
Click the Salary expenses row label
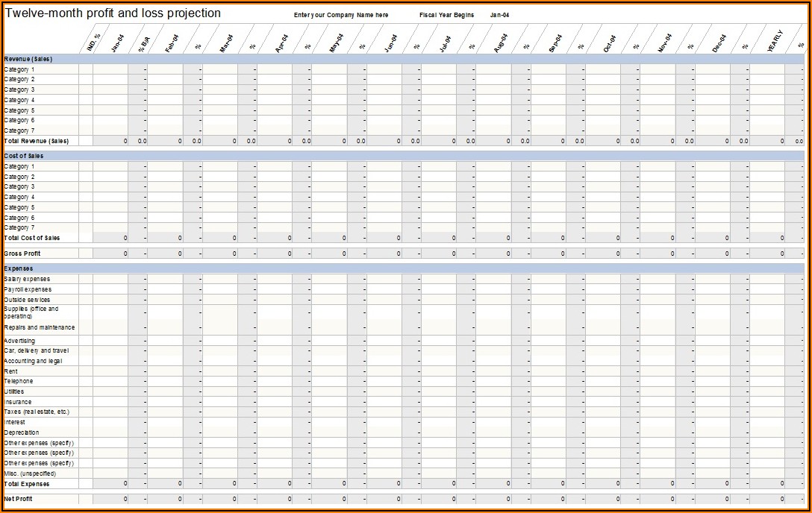(x=27, y=279)
